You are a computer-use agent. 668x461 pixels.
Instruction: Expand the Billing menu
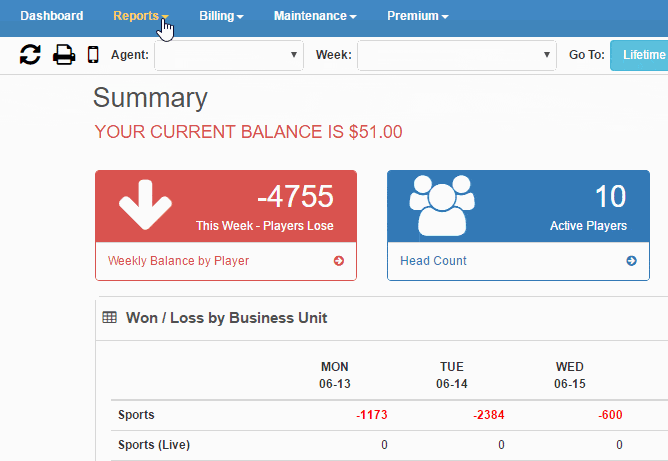click(221, 16)
